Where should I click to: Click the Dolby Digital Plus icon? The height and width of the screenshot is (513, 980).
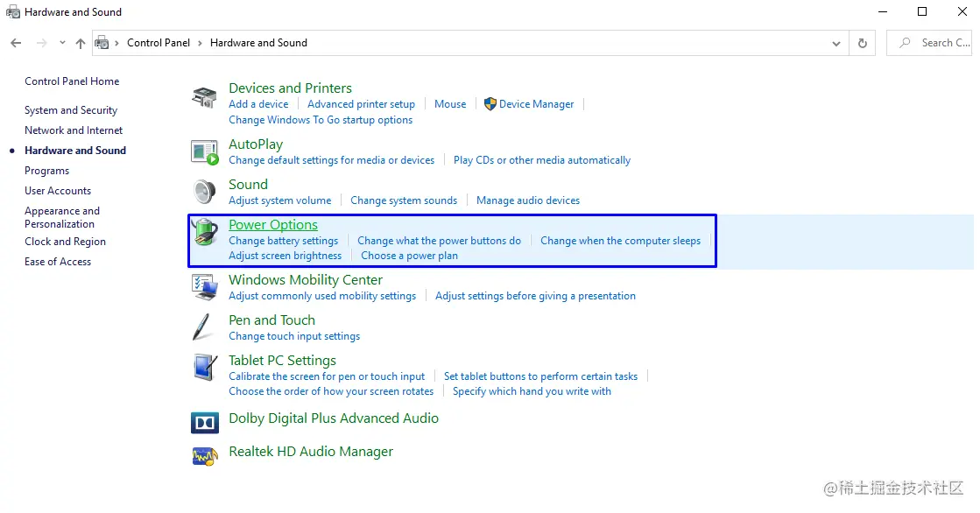[x=204, y=423]
